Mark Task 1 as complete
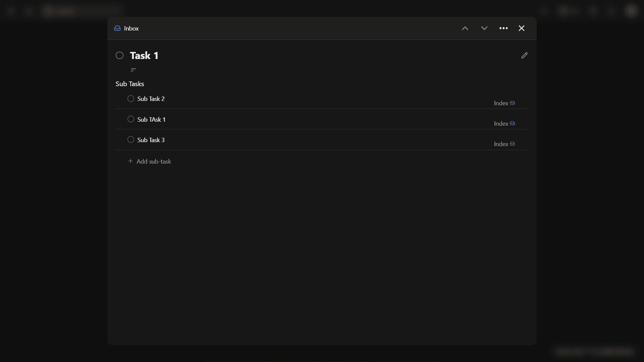This screenshot has width=644, height=362. (120, 56)
